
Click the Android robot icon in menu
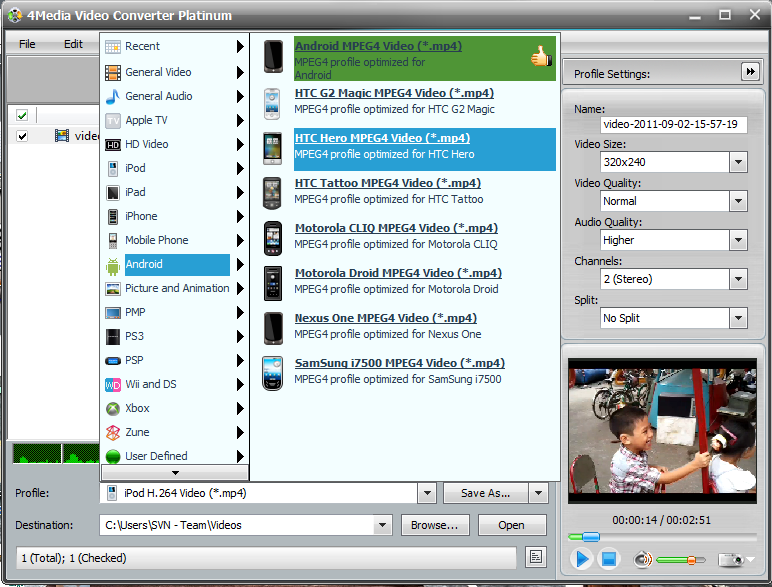coord(113,266)
